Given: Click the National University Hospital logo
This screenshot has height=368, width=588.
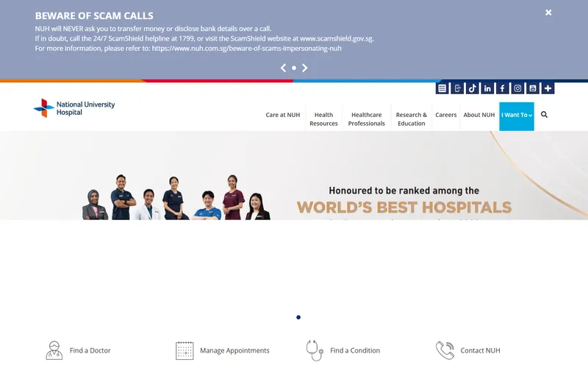Looking at the screenshot, I should 74,108.
